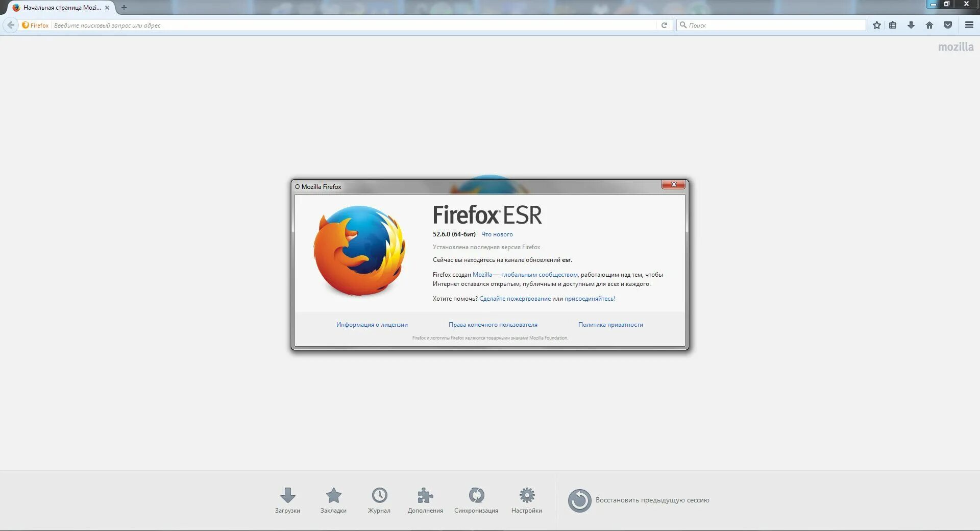
Task: Click the version text 52.6.0 (64-бит)
Action: point(454,234)
